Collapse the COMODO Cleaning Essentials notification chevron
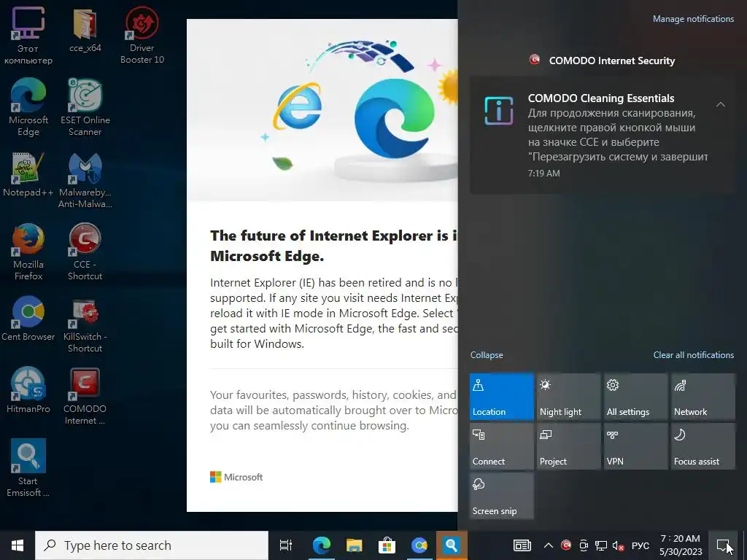Viewport: 747px width, 560px height. tap(721, 104)
